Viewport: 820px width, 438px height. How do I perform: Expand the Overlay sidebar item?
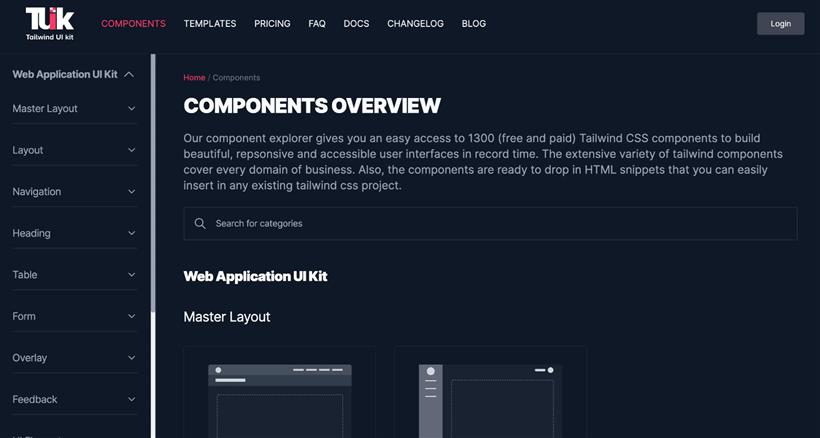74,358
